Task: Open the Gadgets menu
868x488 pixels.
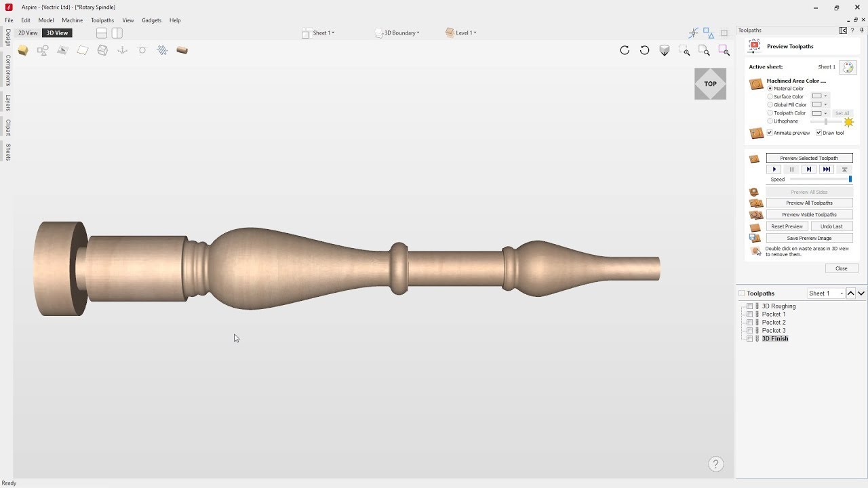Action: click(152, 20)
